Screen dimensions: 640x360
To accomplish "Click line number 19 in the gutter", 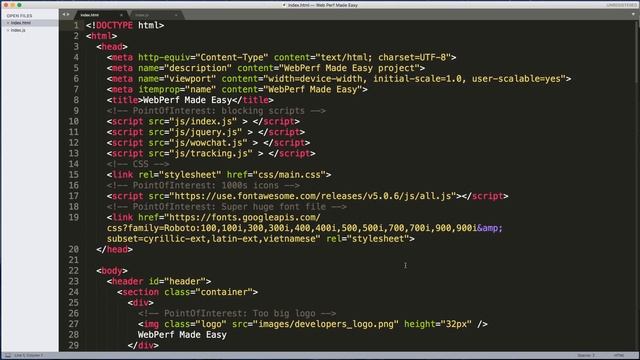I will click(x=73, y=218).
